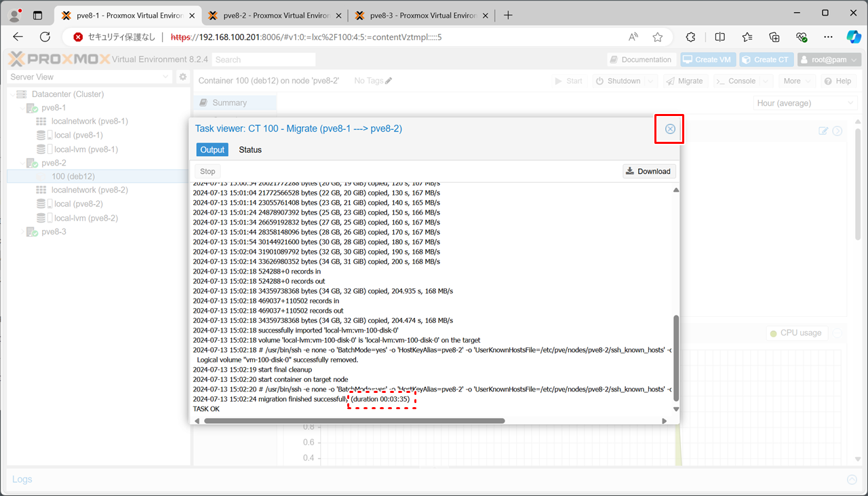
Task: Click the browser back arrow
Action: (18, 37)
